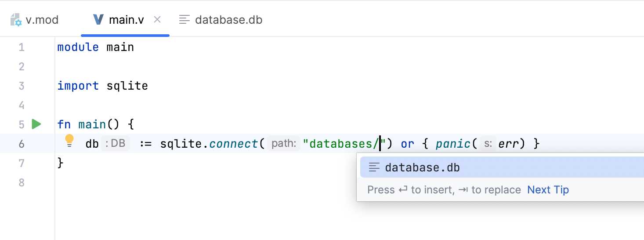This screenshot has width=644, height=240.
Task: Click the yellow lightbulb intention icon
Action: 69,141
